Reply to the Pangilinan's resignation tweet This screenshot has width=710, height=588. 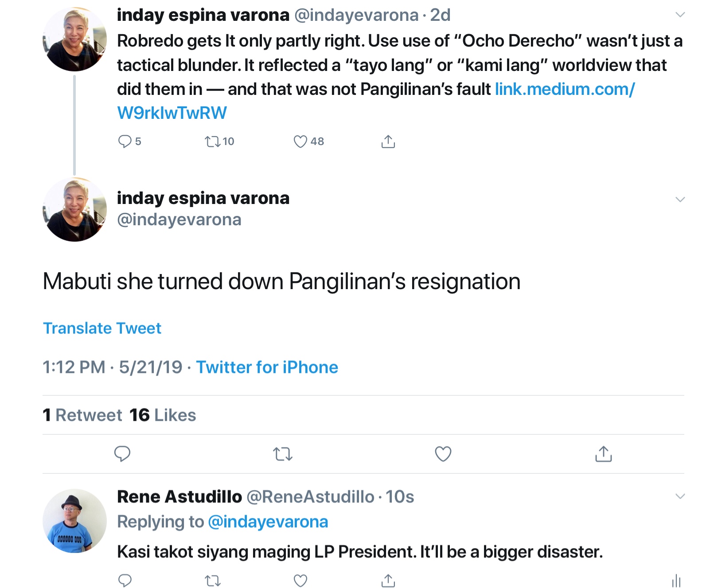tap(122, 454)
